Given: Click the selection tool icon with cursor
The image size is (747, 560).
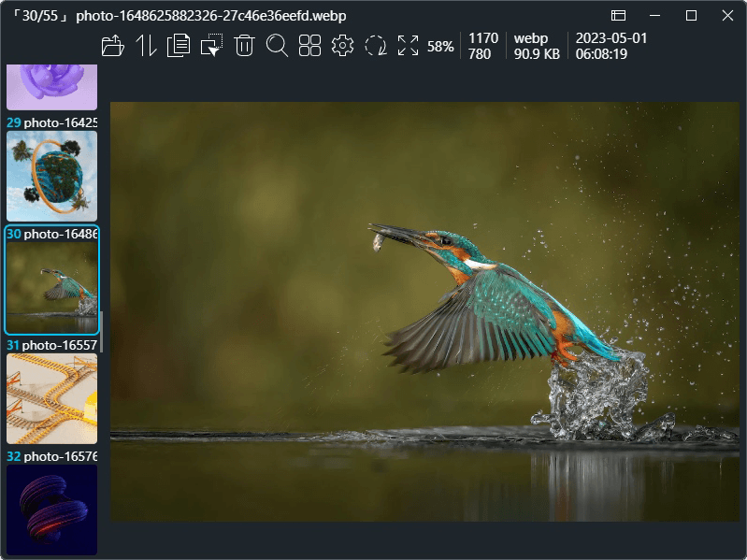Looking at the screenshot, I should click(x=211, y=46).
